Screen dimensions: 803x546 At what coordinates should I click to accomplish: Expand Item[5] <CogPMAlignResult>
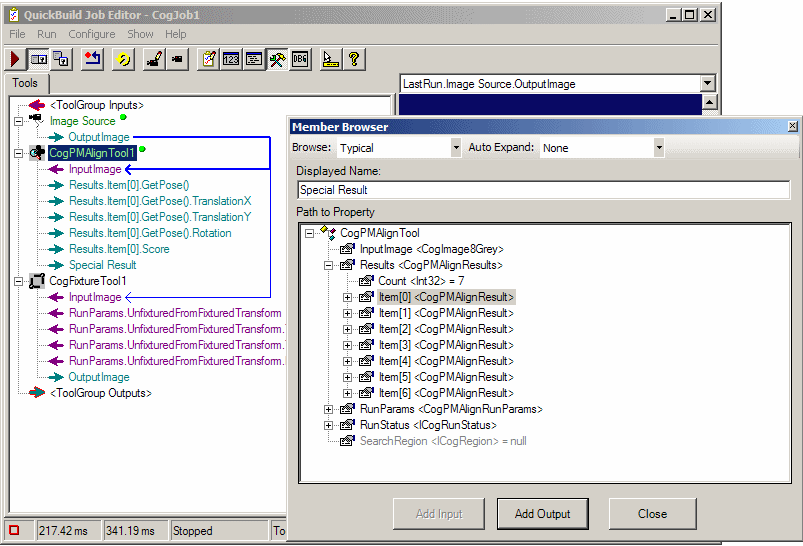click(347, 377)
